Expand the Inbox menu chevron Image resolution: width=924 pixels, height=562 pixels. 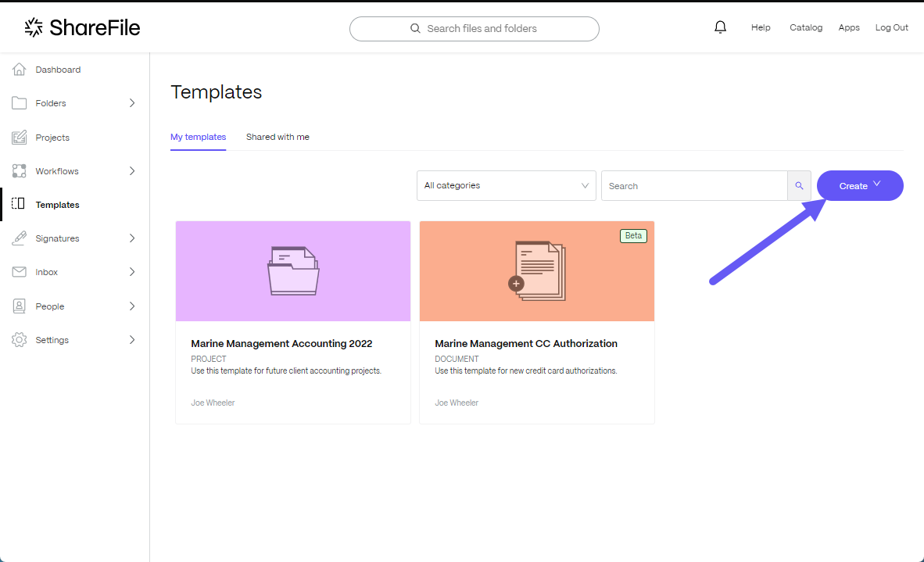coord(132,271)
